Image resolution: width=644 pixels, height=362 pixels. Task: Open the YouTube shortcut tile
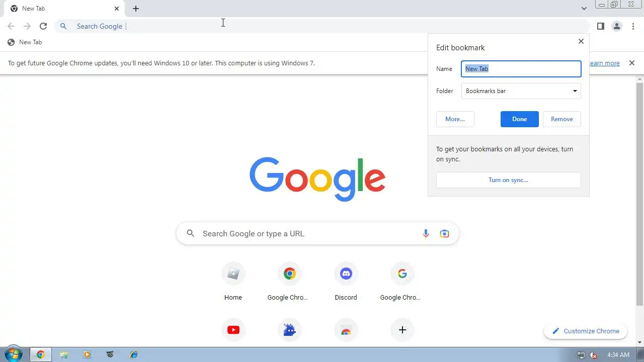(233, 330)
